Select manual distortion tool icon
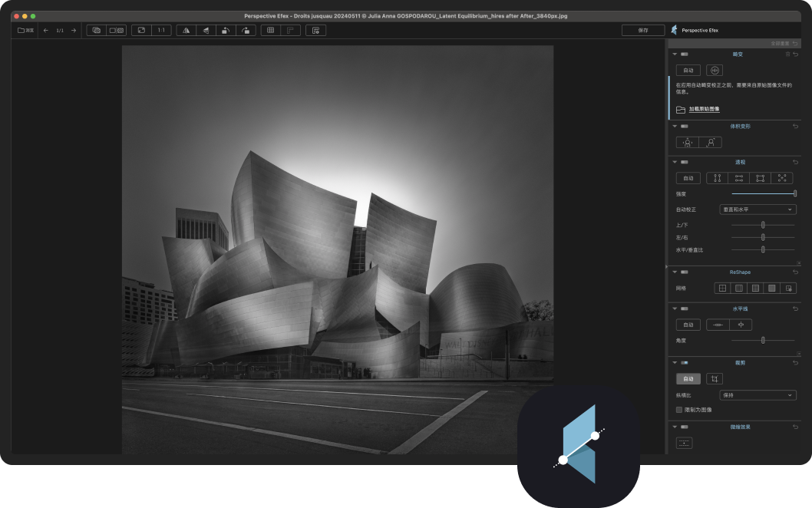 pos(715,71)
